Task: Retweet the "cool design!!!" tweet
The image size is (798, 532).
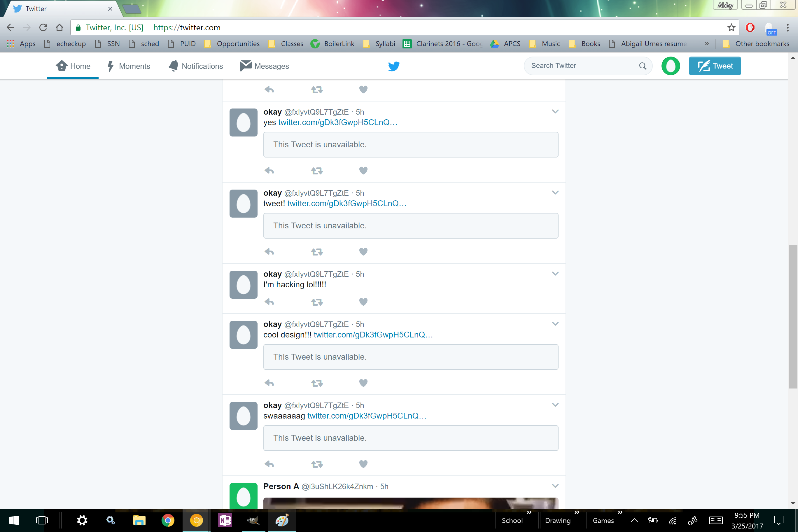Action: pyautogui.click(x=317, y=383)
